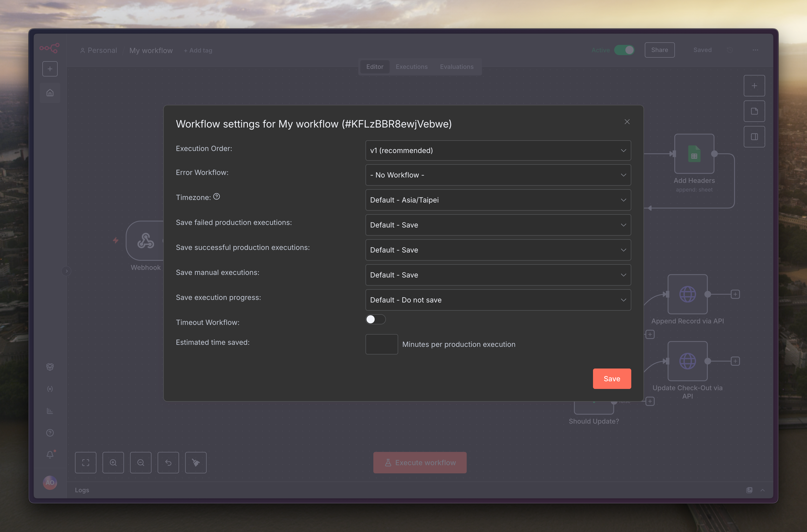Open the home icon in sidebar

(50, 93)
